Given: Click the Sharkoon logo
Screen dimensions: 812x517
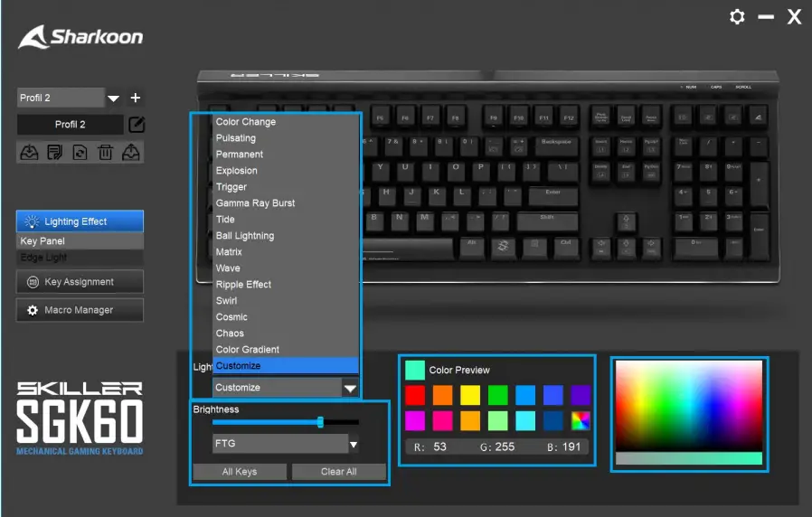Looking at the screenshot, I should tap(80, 37).
